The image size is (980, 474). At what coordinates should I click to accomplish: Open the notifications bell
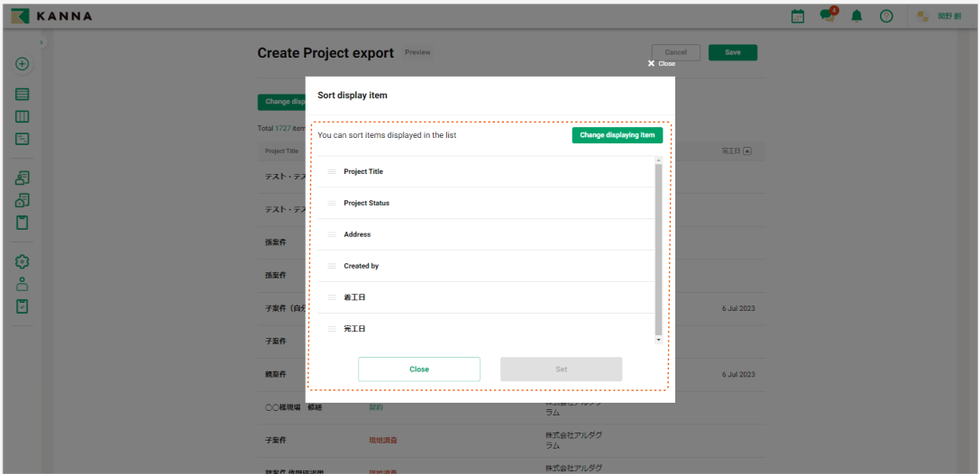point(856,16)
